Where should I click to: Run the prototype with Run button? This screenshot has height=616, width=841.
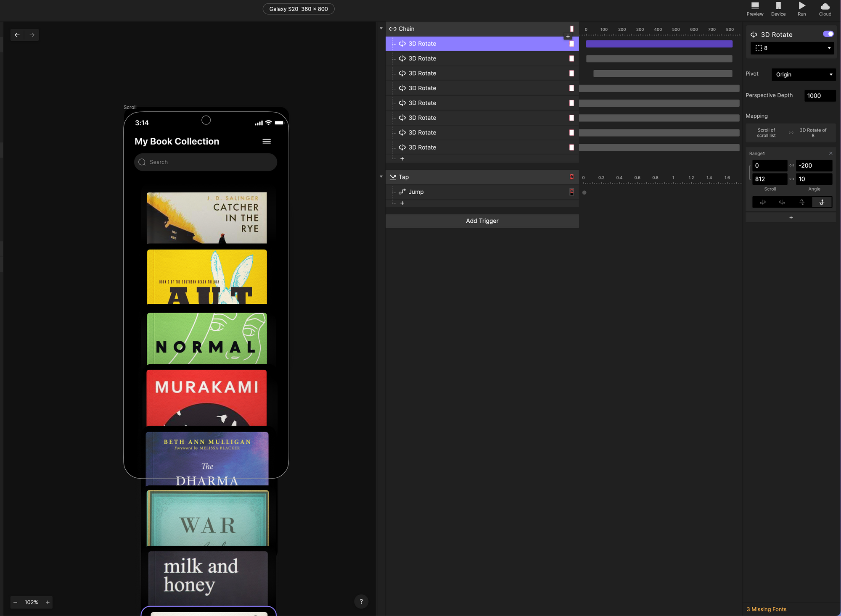coord(802,9)
